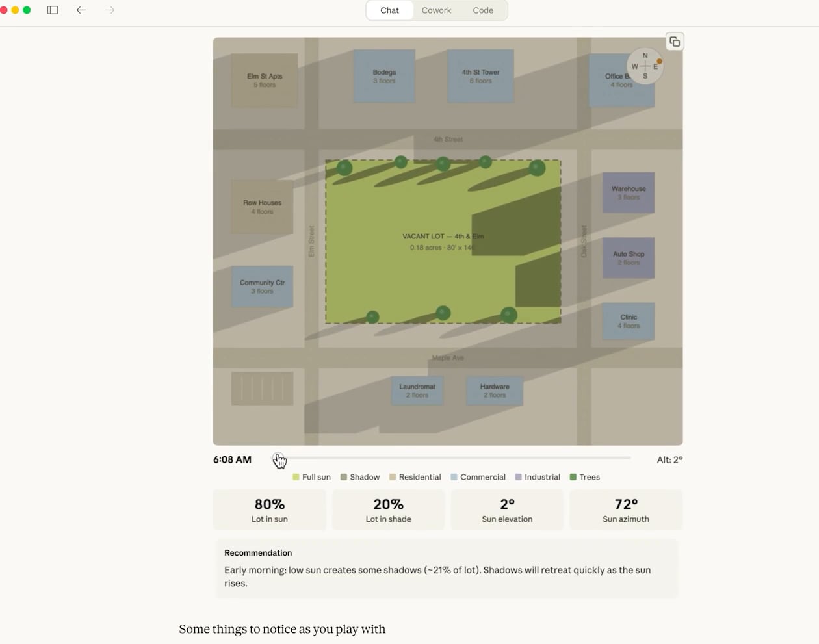Click the compass rose on the map
Viewport: 819px width, 644px height.
click(645, 66)
